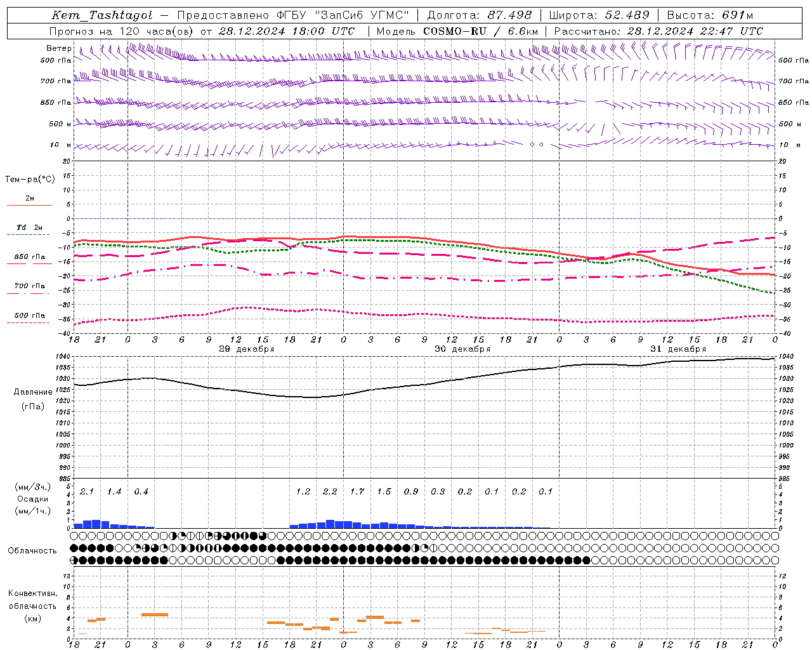Click the 1.4 precipitation value
812x650 pixels.
tap(114, 492)
